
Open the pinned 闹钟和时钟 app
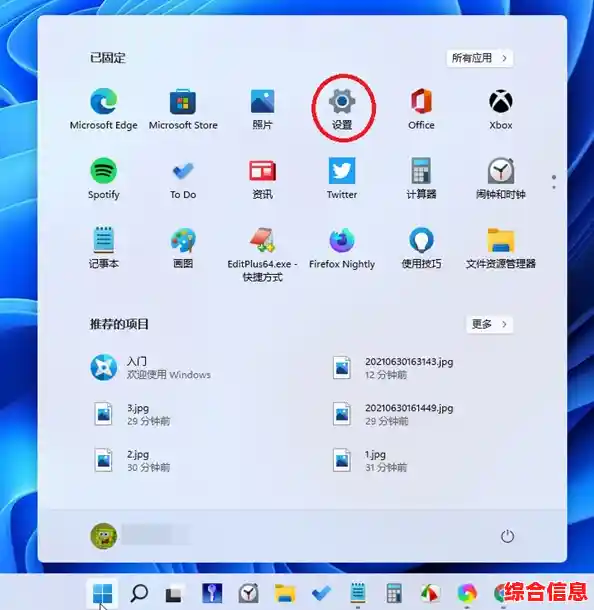501,179
